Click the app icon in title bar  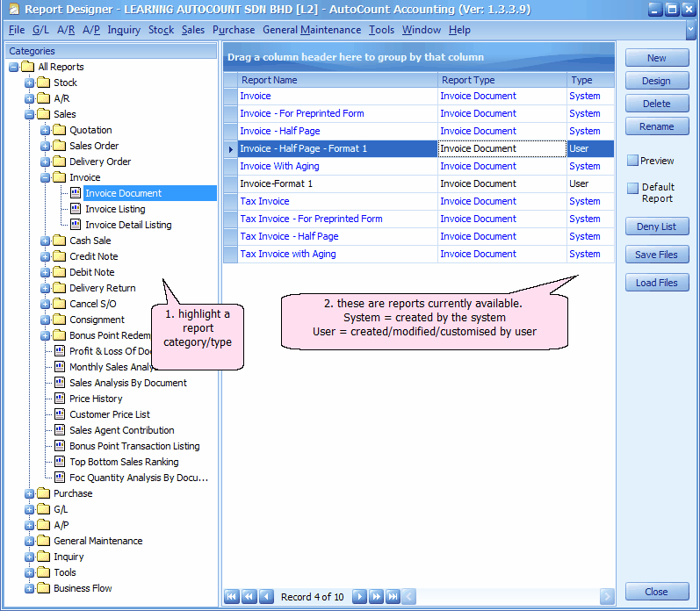click(x=14, y=9)
